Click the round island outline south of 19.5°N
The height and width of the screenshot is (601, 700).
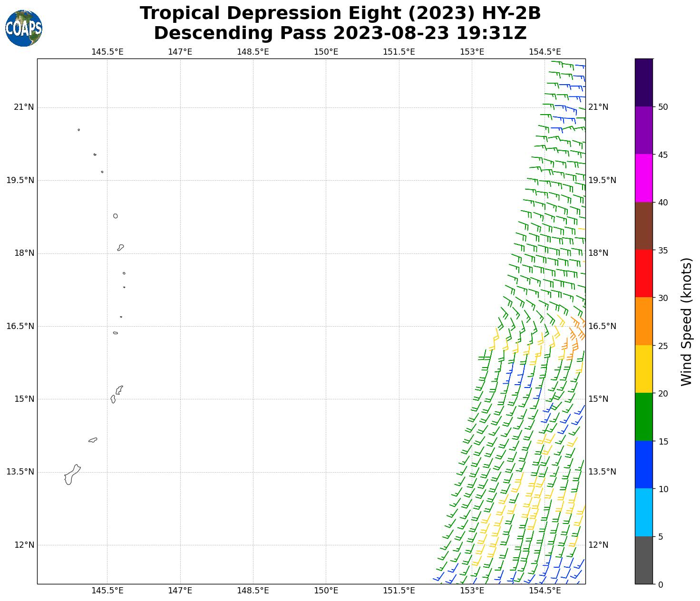pos(115,216)
